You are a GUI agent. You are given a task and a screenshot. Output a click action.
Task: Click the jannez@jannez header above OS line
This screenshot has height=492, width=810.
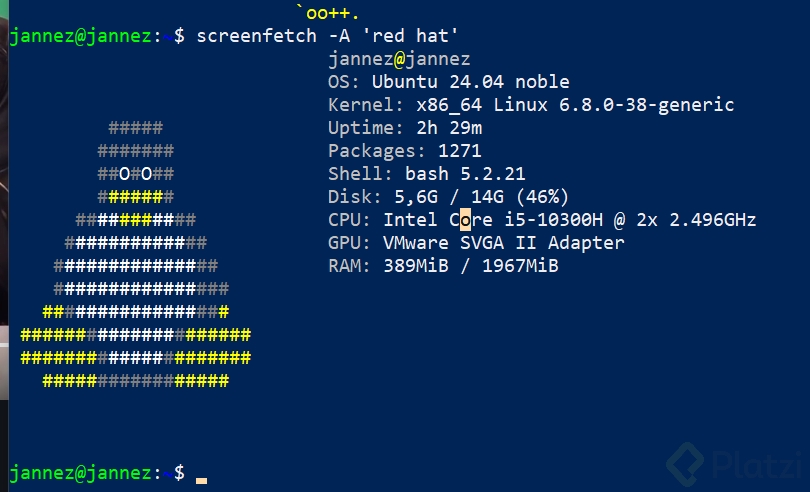pos(399,59)
